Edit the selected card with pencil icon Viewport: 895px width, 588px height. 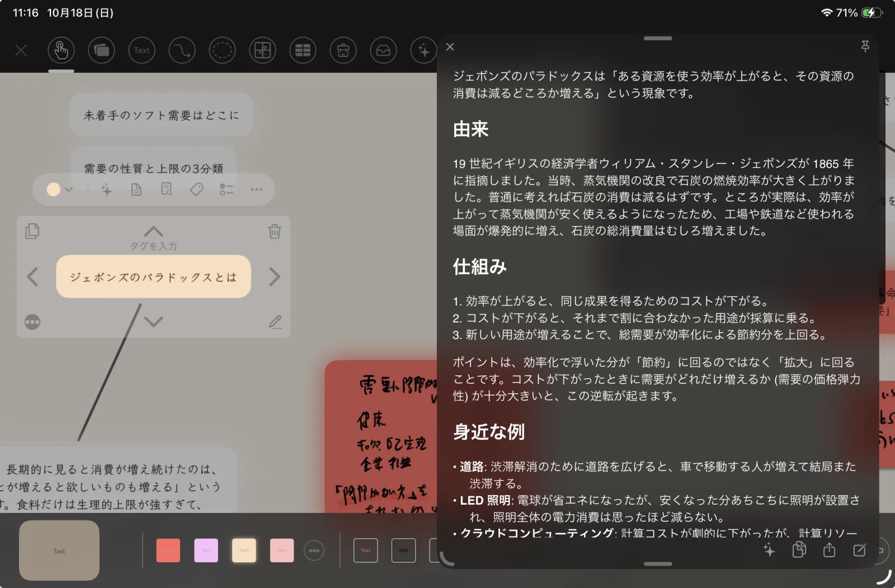(x=275, y=322)
